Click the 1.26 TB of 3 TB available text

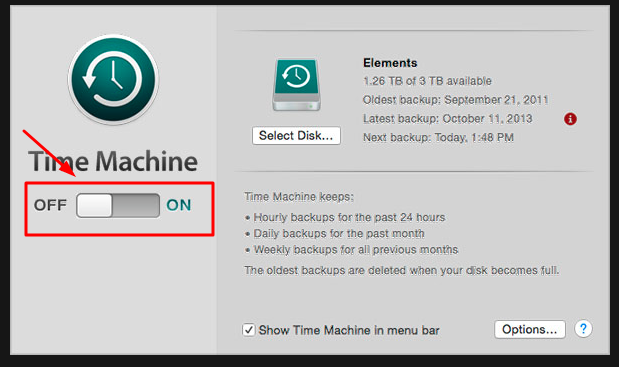427,81
